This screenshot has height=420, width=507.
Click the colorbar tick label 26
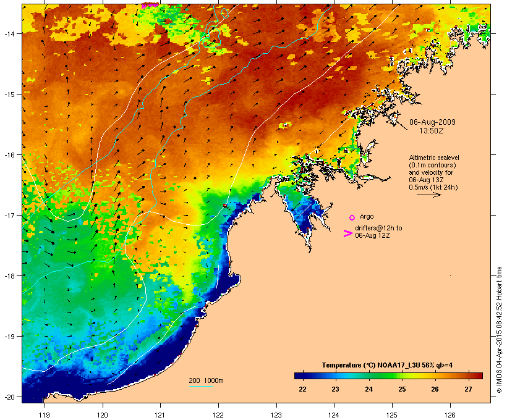click(x=435, y=389)
